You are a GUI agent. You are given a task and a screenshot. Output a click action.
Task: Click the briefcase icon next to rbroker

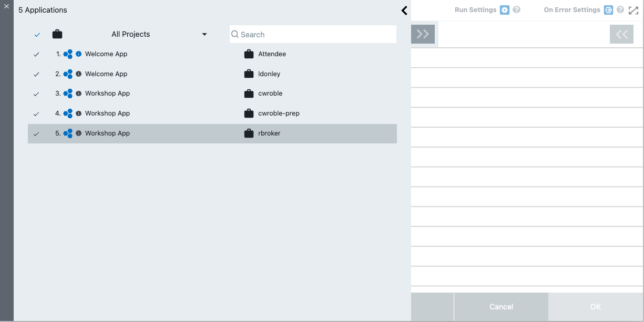(248, 133)
